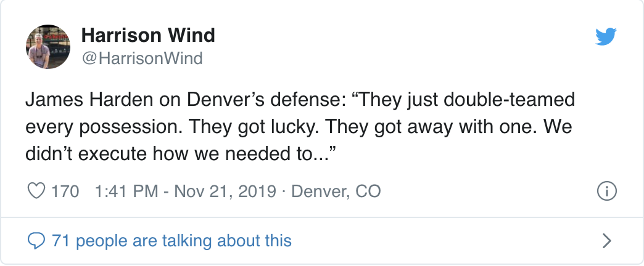
Task: Like the tweet with the heart icon
Action: pos(36,191)
